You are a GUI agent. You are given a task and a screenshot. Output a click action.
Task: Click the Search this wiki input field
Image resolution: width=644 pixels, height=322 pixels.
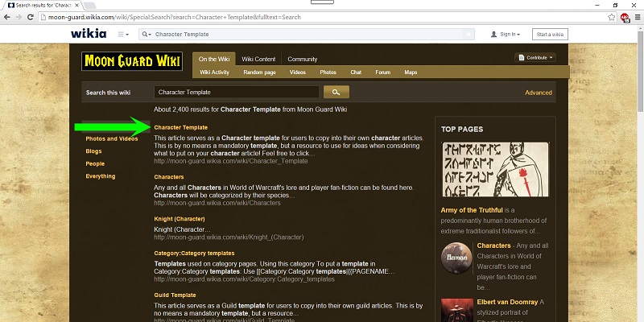[x=237, y=92]
